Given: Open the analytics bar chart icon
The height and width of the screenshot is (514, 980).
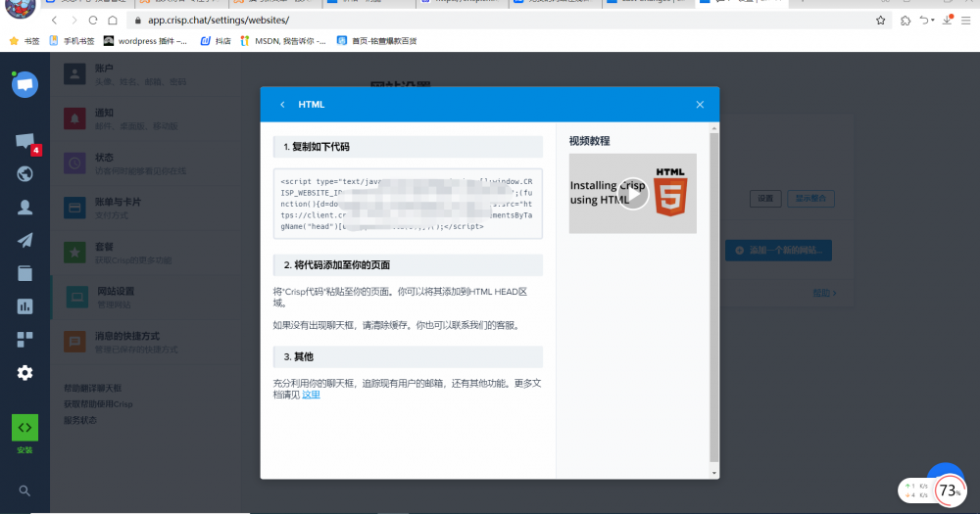Looking at the screenshot, I should (x=25, y=306).
